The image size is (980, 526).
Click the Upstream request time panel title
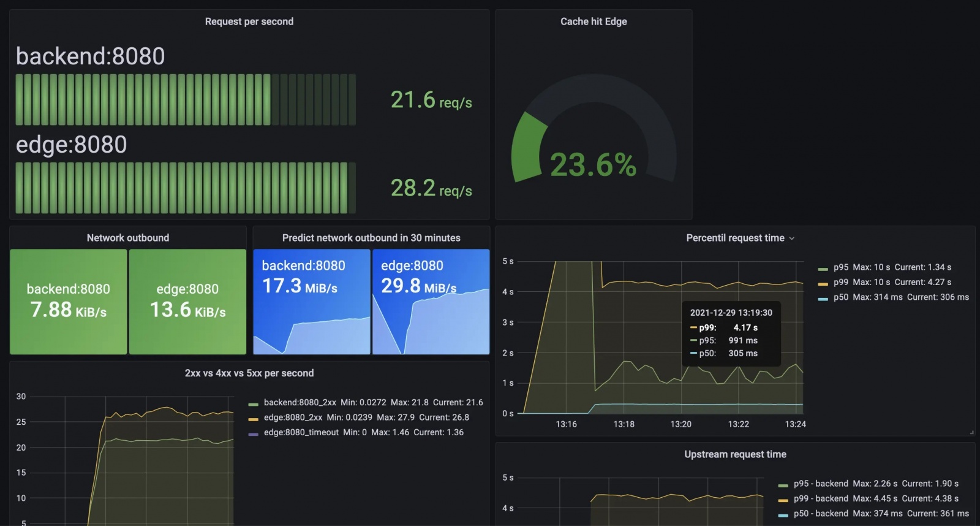735,454
